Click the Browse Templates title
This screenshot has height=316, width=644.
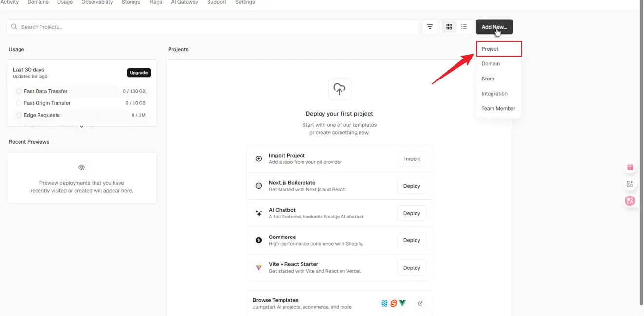pos(275,300)
